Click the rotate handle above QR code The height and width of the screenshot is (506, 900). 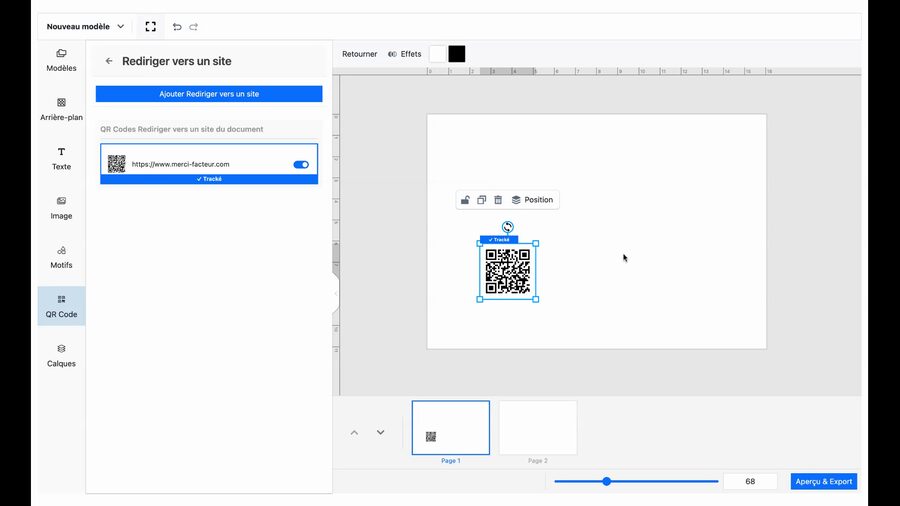tap(507, 227)
